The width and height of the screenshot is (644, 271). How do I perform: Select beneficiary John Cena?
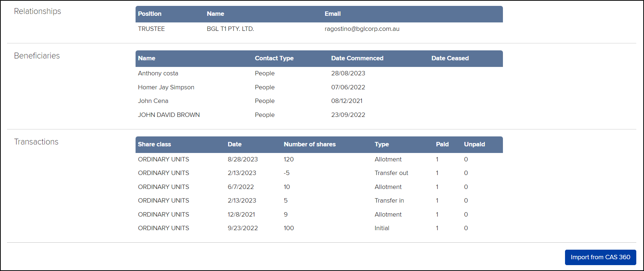tap(153, 101)
